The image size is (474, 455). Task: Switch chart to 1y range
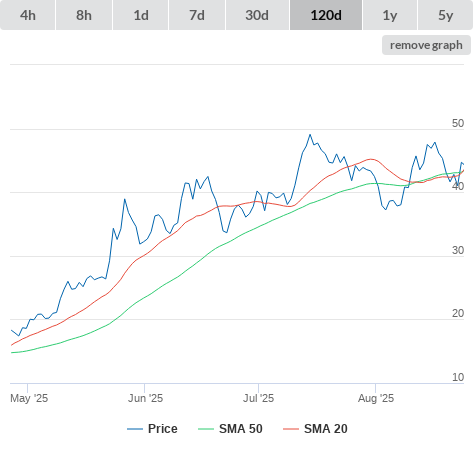390,15
